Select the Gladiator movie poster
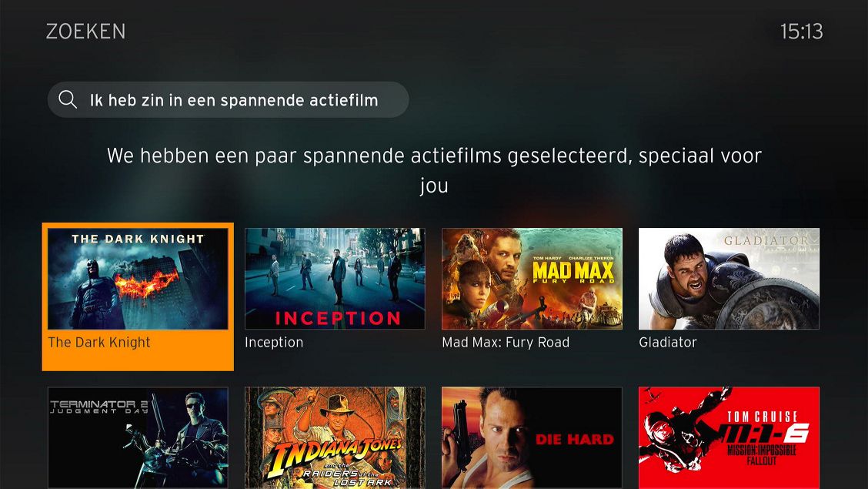This screenshot has height=489, width=868. coord(729,279)
